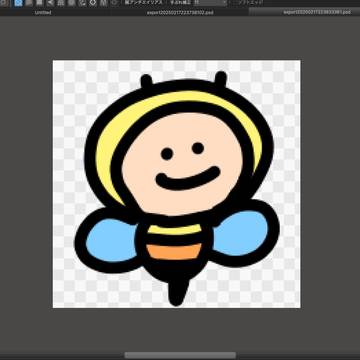Switch to the Untitled document tab
The height and width of the screenshot is (360, 360).
click(x=43, y=13)
